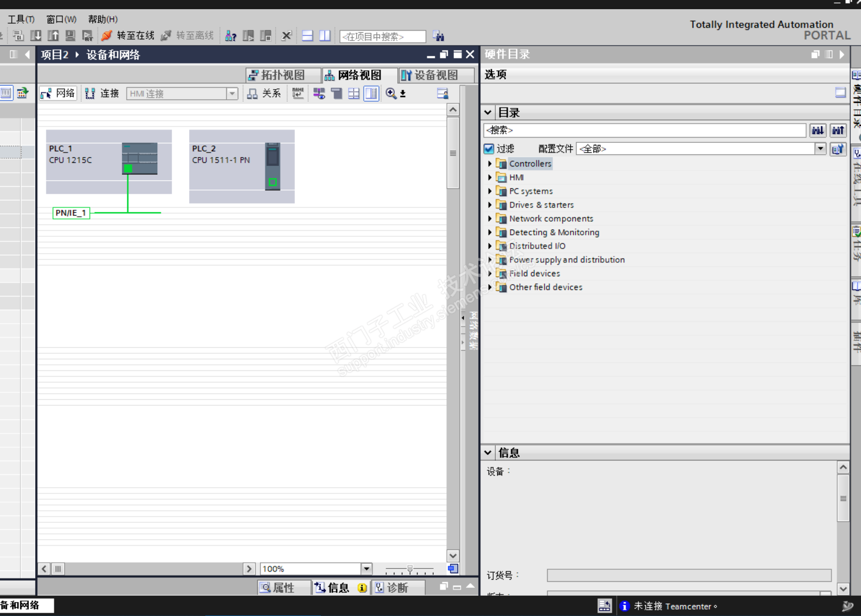Click the green PROFINET port on PLC_2

(272, 183)
